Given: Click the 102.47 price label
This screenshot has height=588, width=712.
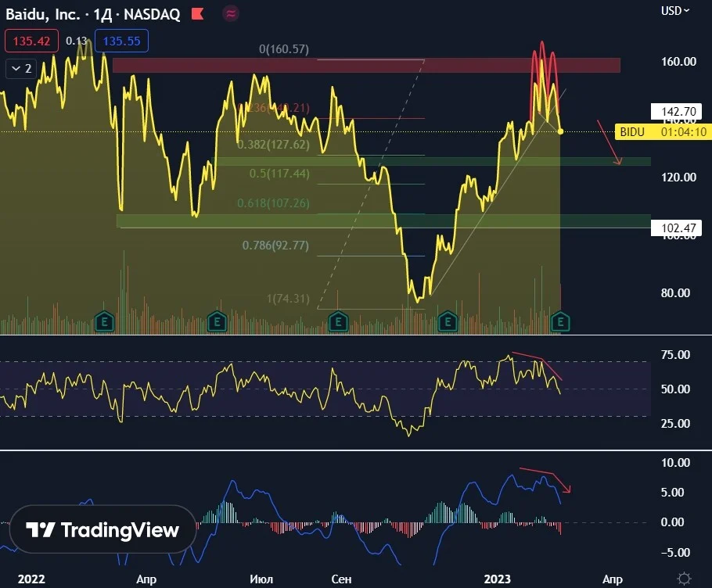Looking at the screenshot, I should tap(676, 228).
